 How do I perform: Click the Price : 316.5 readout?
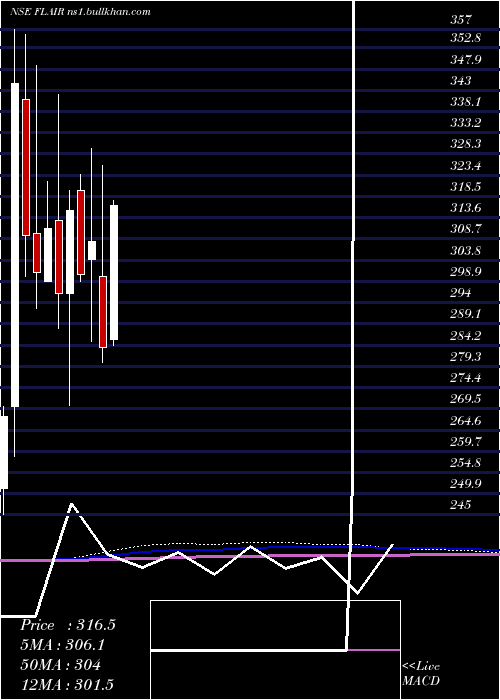pyautogui.click(x=68, y=625)
